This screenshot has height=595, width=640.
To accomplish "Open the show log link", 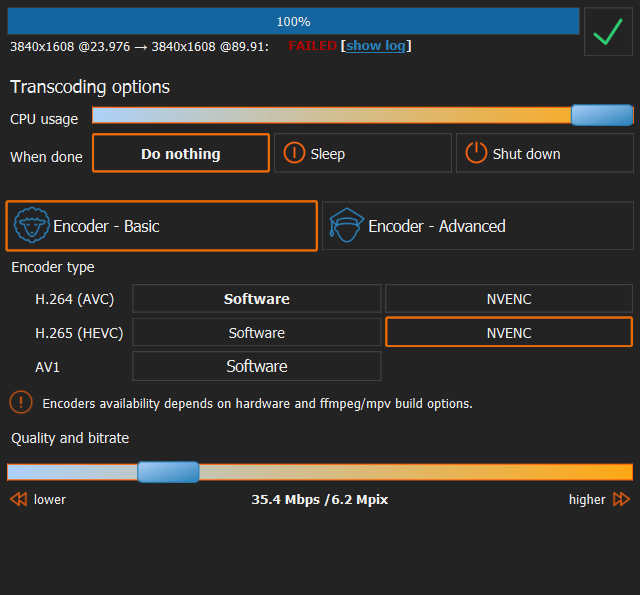I will (376, 46).
